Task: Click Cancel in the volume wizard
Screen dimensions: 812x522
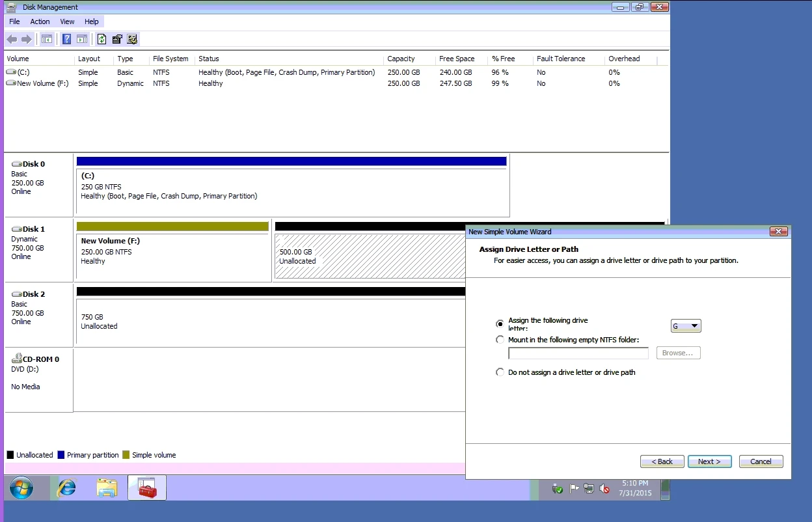Action: 761,461
